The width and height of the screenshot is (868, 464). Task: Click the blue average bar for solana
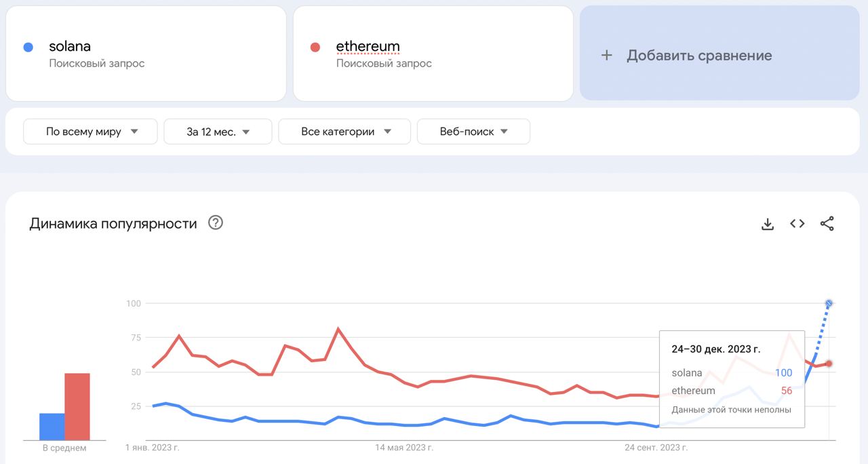pos(52,427)
